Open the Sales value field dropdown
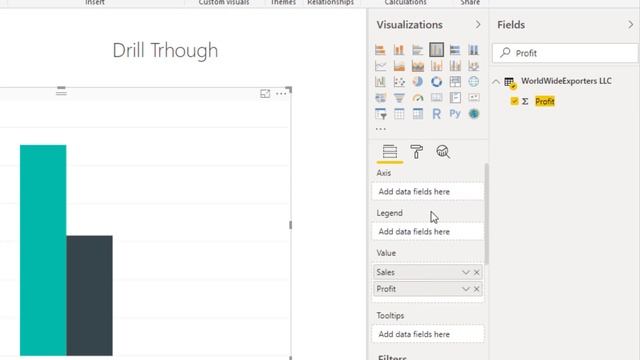This screenshot has height=360, width=640. click(x=466, y=272)
